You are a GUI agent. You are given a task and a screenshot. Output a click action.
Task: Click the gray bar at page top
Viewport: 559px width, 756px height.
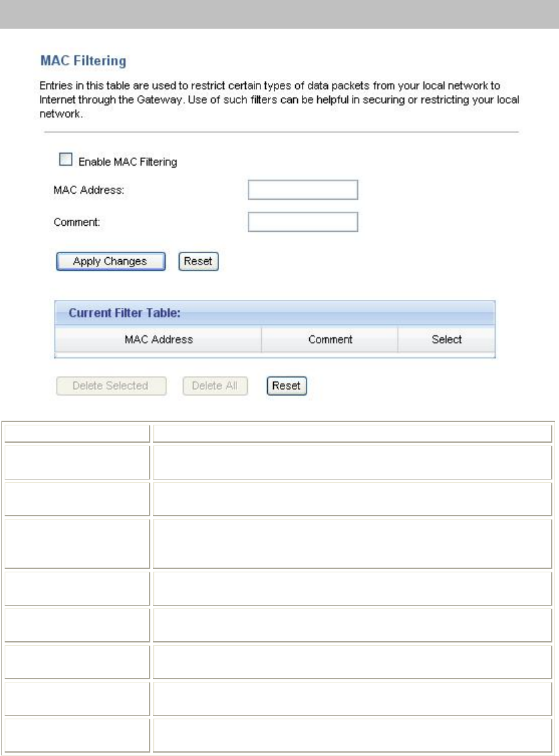click(279, 13)
